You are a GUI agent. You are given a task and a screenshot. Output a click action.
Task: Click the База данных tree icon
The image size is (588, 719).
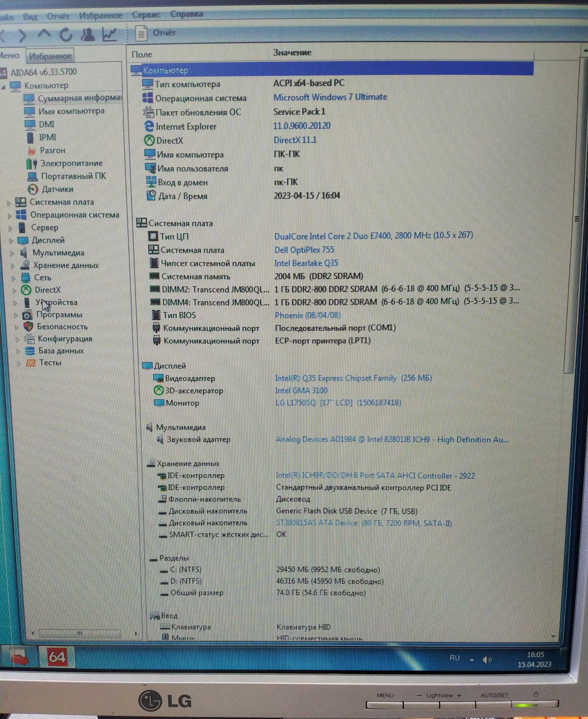coord(30,351)
